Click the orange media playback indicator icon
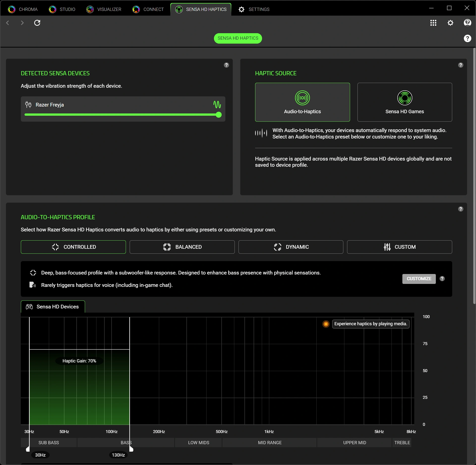This screenshot has height=465, width=476. tap(326, 324)
